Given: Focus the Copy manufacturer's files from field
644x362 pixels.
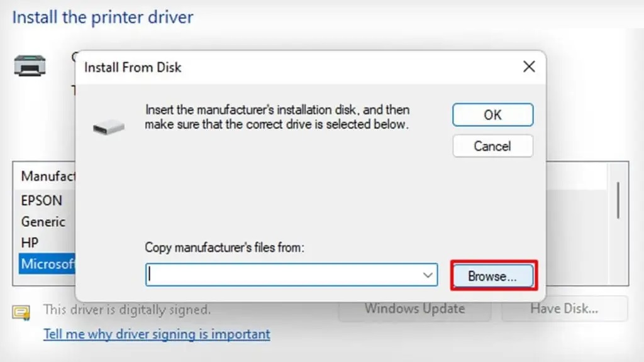Looking at the screenshot, I should coord(283,275).
